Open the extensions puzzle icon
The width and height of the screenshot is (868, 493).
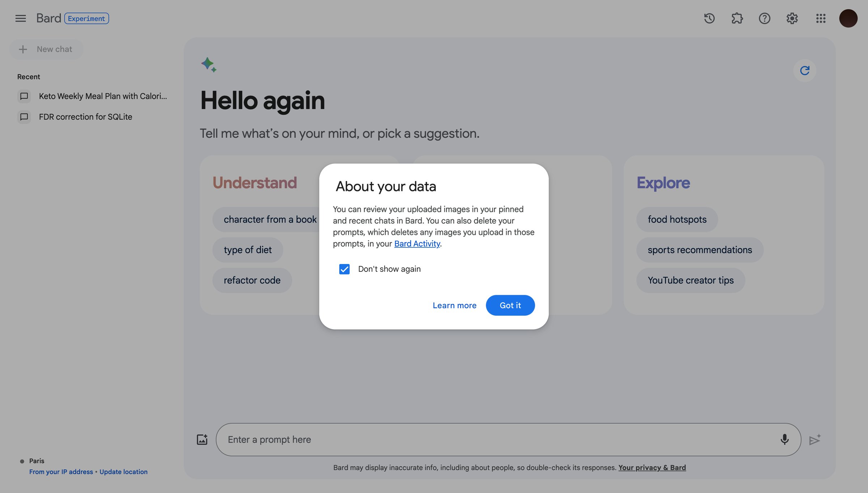(x=737, y=18)
